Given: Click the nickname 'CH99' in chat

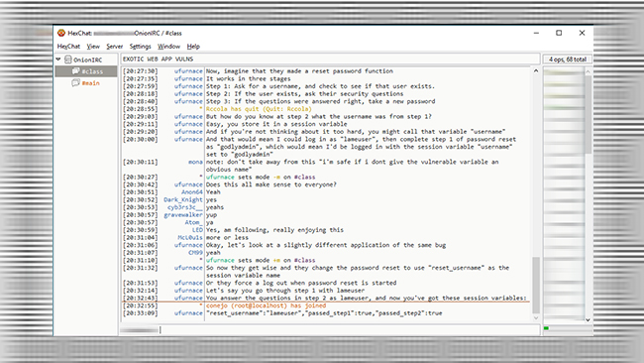Looking at the screenshot, I should [195, 253].
